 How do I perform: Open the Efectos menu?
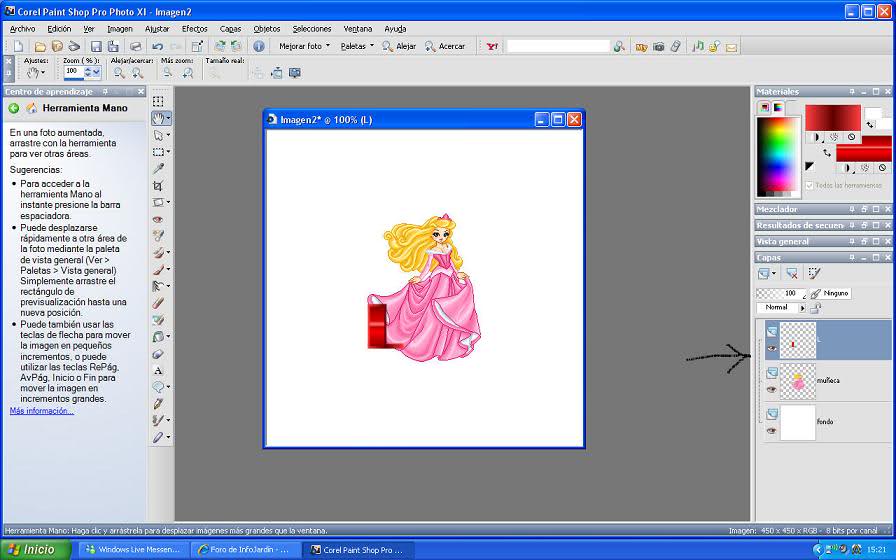194,29
